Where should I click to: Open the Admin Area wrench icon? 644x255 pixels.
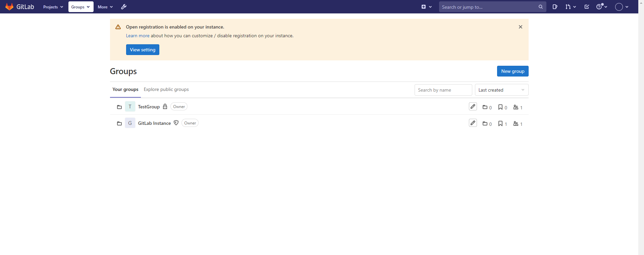tap(124, 7)
